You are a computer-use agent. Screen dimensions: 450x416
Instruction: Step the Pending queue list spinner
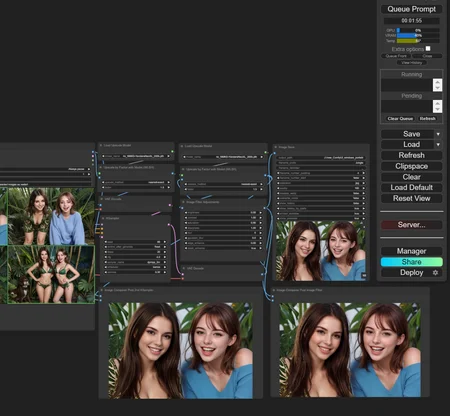pos(437,106)
